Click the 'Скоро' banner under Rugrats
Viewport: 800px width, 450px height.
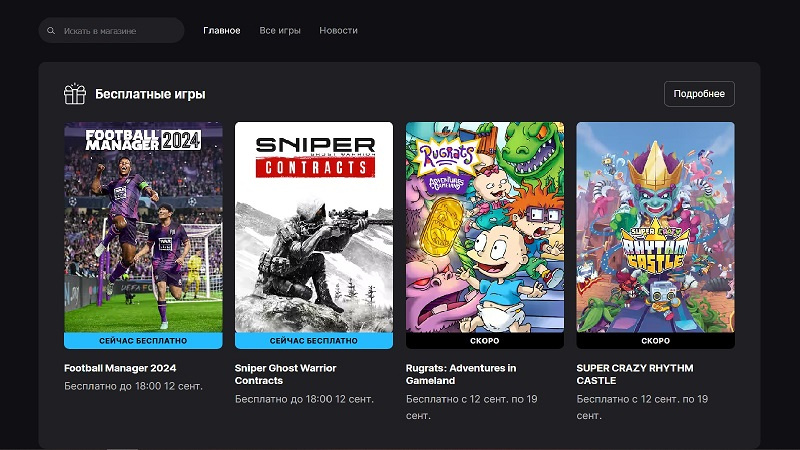tap(485, 341)
